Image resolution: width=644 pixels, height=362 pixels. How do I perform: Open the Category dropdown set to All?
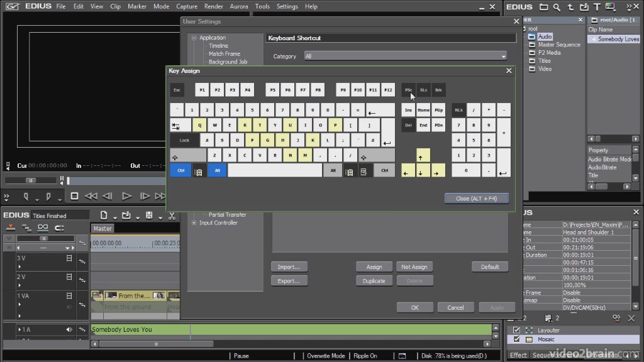406,56
